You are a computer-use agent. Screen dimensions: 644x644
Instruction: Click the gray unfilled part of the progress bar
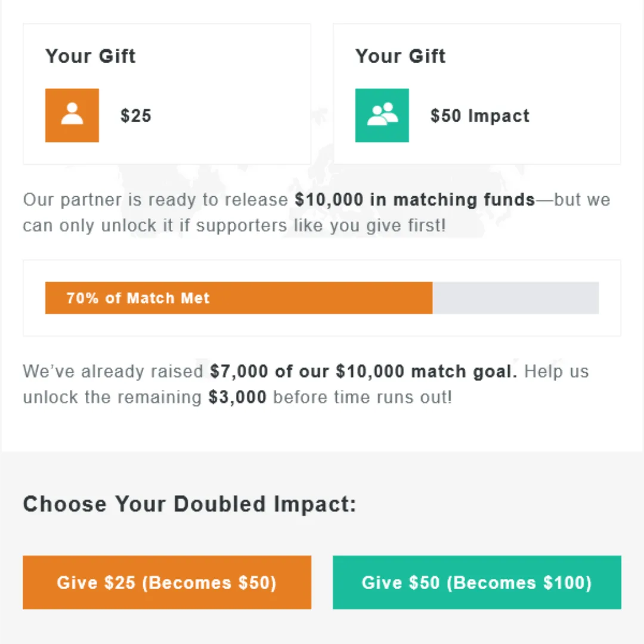515,298
